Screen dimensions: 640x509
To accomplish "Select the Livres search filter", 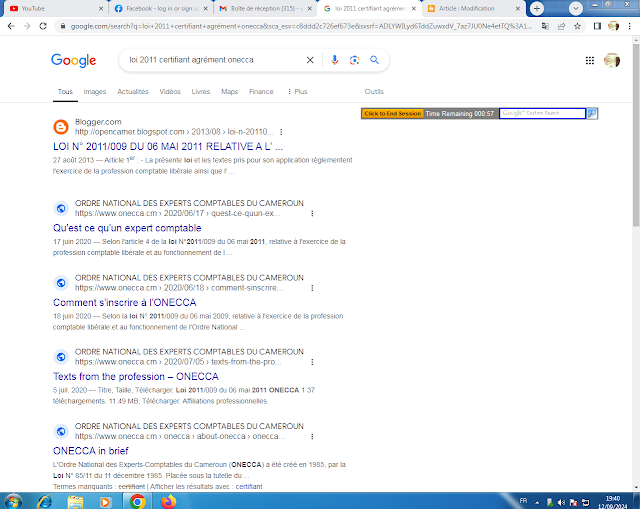I will pos(201,91).
